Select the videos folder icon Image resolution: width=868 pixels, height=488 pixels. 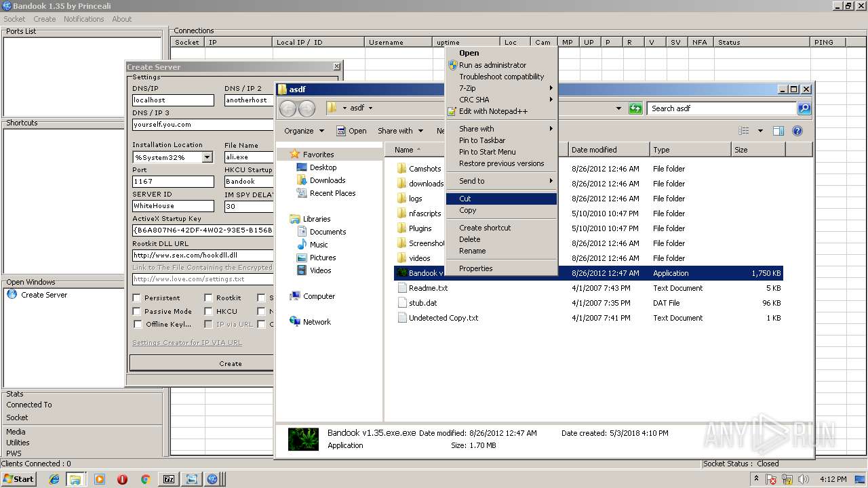point(401,258)
